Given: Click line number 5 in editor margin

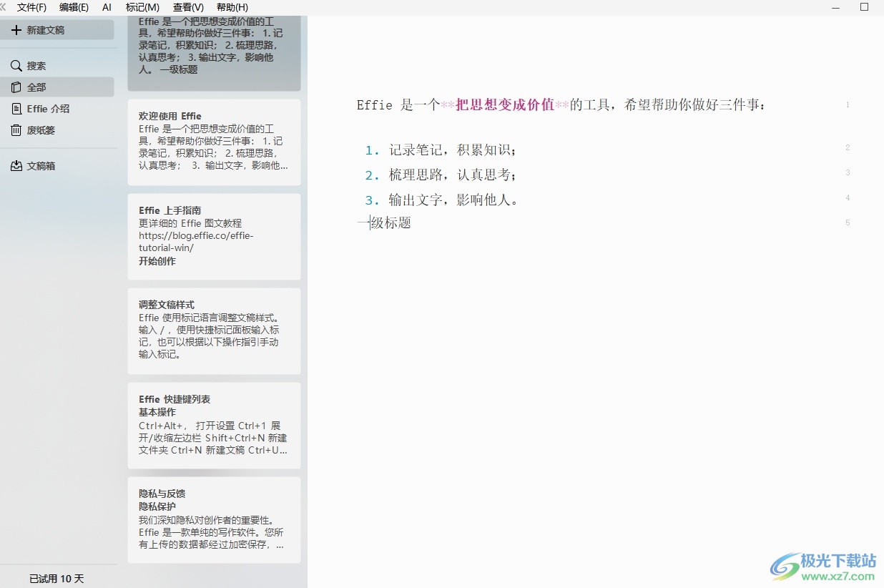Looking at the screenshot, I should click(x=848, y=223).
